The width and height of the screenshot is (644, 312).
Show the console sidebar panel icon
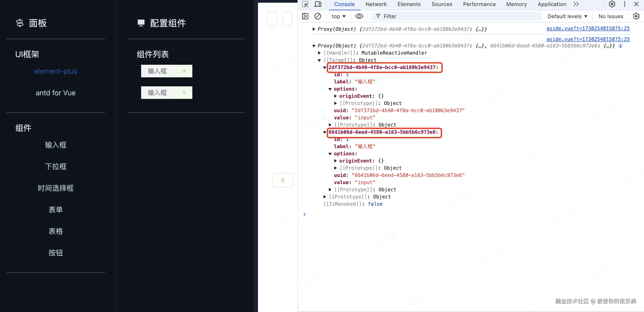[305, 16]
